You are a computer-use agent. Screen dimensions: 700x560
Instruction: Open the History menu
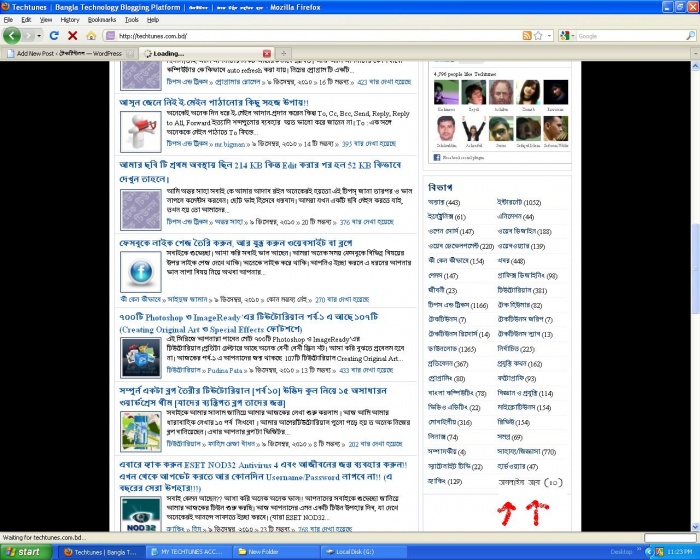pos(70,20)
